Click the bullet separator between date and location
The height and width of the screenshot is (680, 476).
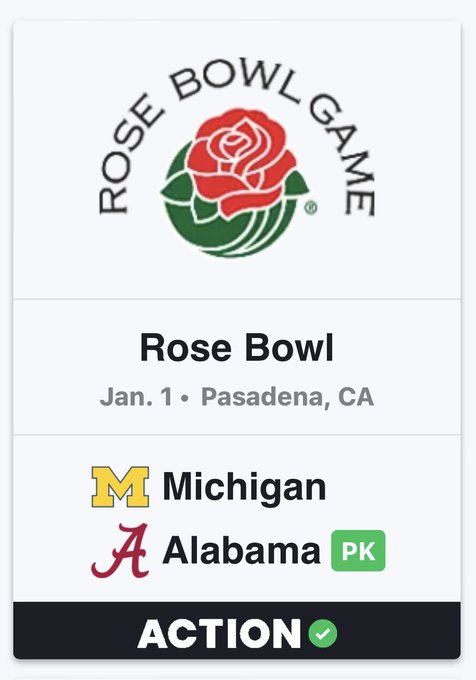tap(185, 398)
